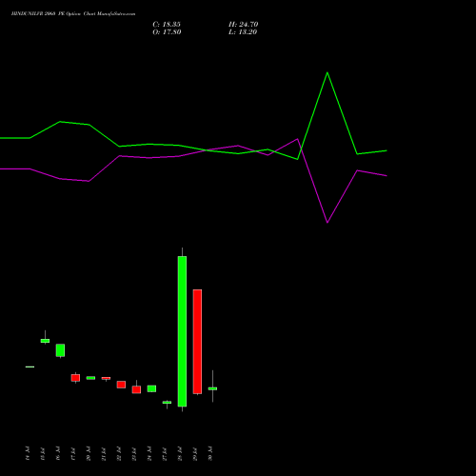Click the "30 Jul" date axis label
476x476 pixels.
(210, 453)
